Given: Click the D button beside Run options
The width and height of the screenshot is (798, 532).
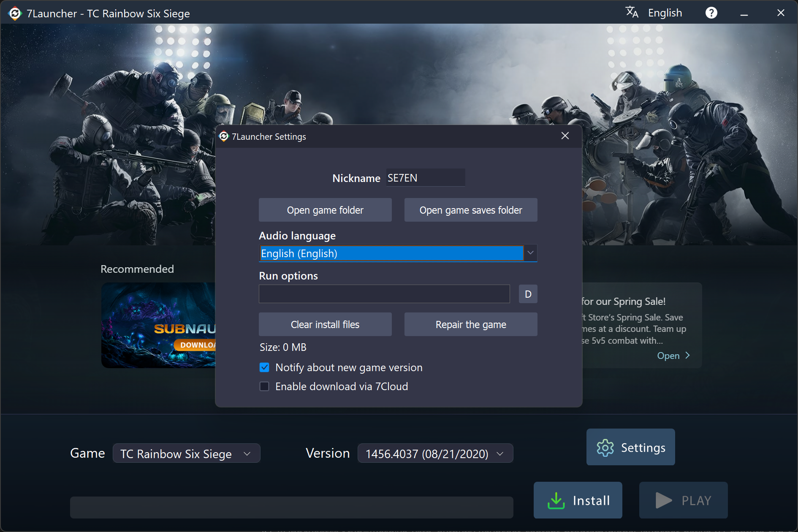Looking at the screenshot, I should click(528, 294).
